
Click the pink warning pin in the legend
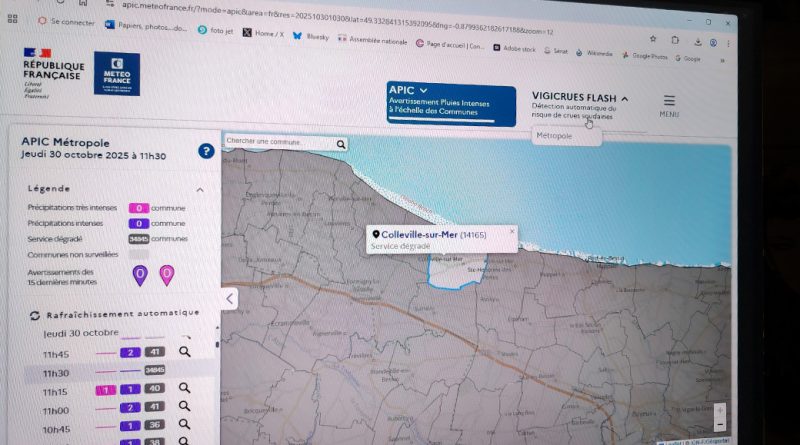click(167, 275)
